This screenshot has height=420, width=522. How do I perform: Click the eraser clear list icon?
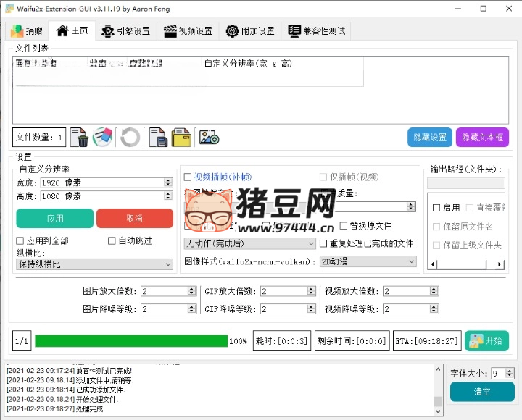[102, 137]
